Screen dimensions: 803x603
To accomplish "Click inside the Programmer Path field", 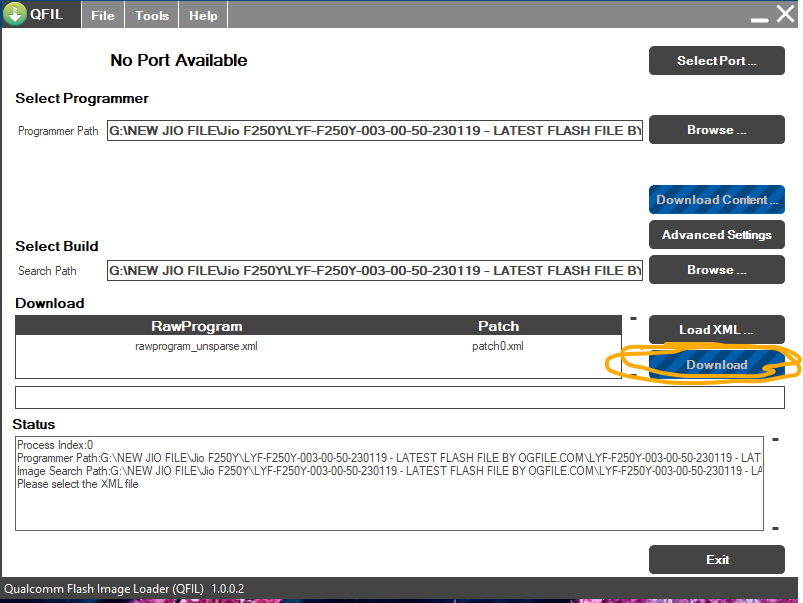I will point(374,131).
